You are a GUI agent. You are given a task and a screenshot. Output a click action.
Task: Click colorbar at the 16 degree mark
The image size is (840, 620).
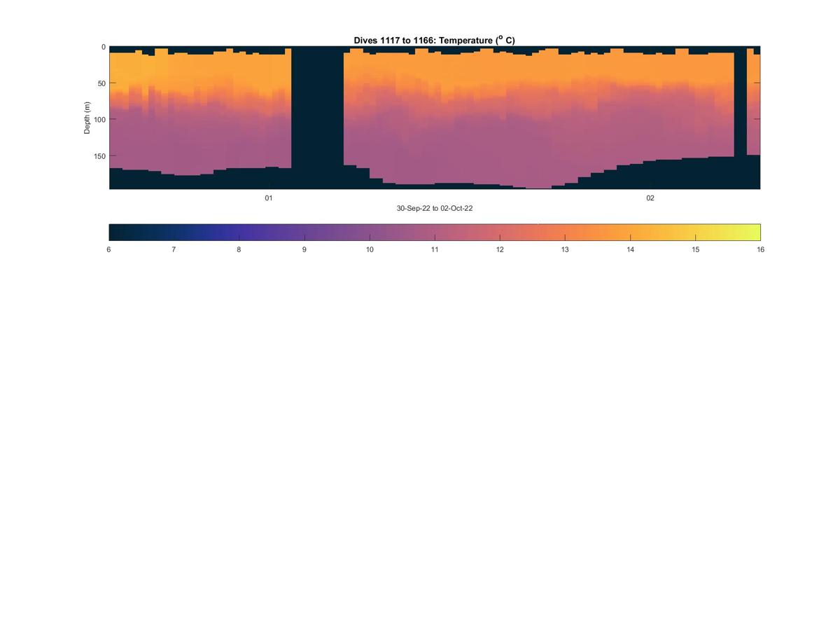(759, 232)
